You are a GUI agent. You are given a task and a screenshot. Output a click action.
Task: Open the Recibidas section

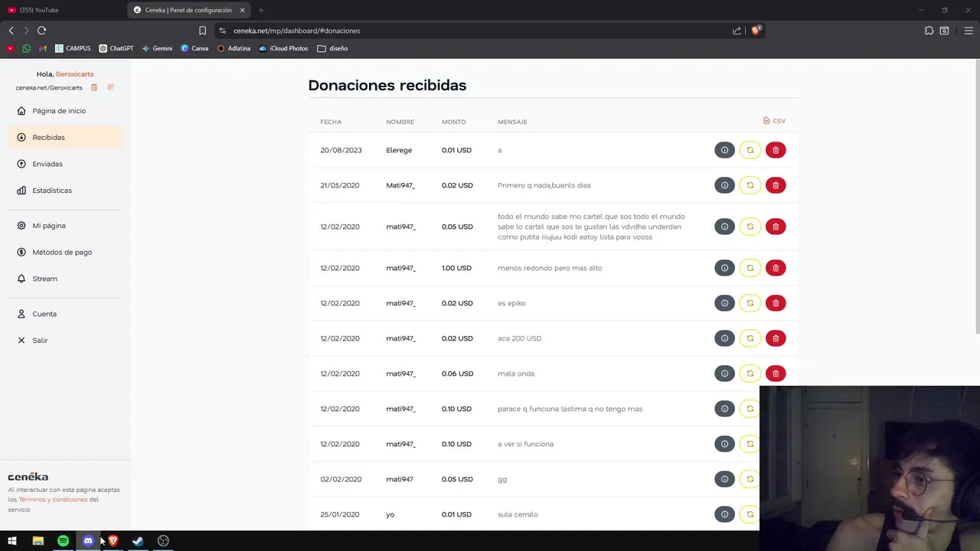point(65,138)
